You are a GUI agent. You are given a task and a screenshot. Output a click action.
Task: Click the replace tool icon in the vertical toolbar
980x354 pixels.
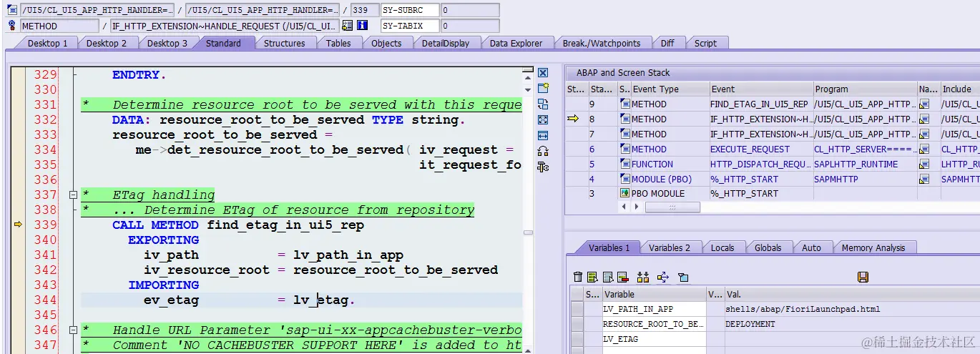tap(543, 104)
